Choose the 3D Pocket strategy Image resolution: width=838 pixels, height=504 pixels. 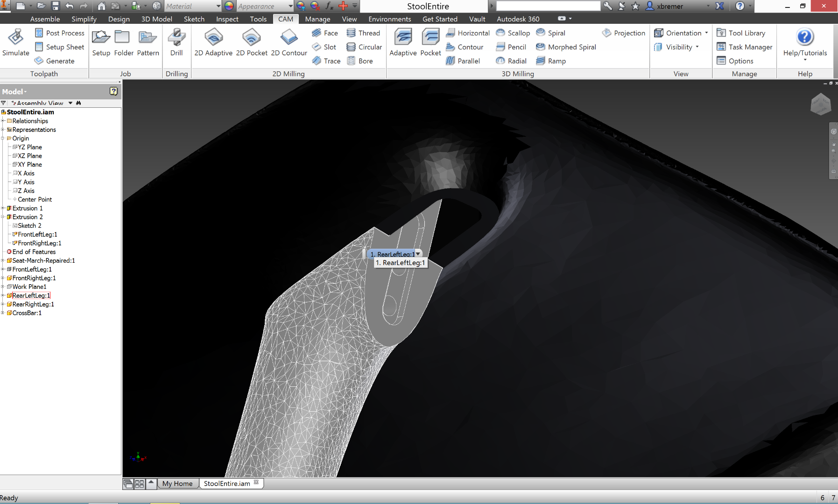pos(430,42)
